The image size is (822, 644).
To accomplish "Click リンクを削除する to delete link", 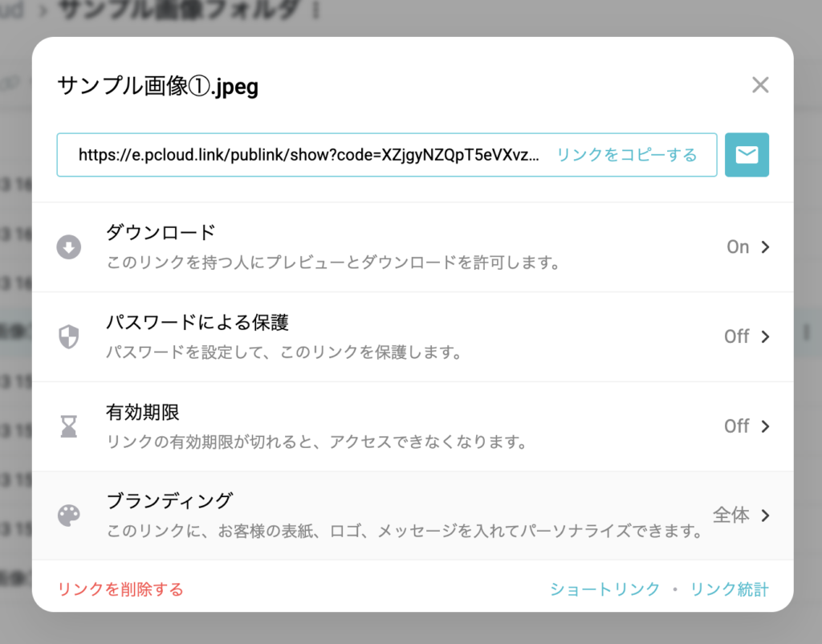I will [x=121, y=589].
